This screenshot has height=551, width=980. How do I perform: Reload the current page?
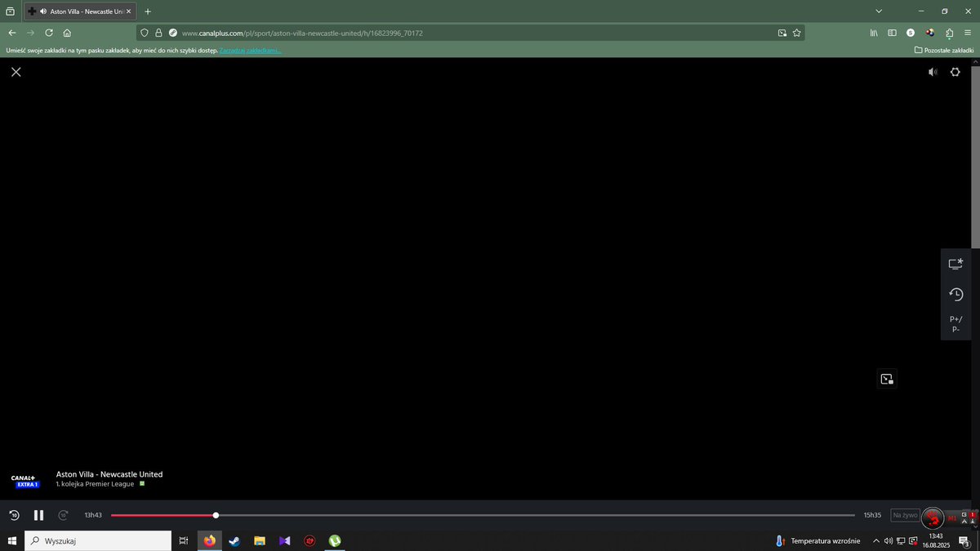[x=49, y=33]
